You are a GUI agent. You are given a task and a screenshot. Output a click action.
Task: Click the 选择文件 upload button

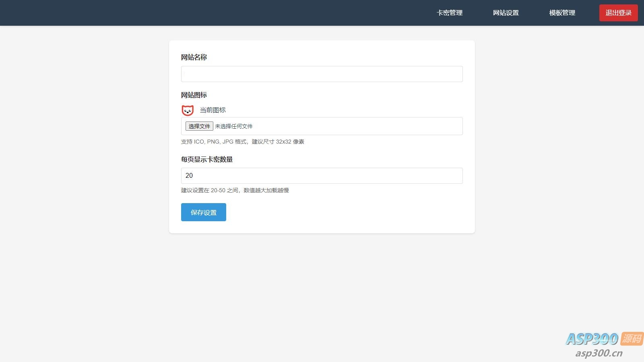click(199, 126)
